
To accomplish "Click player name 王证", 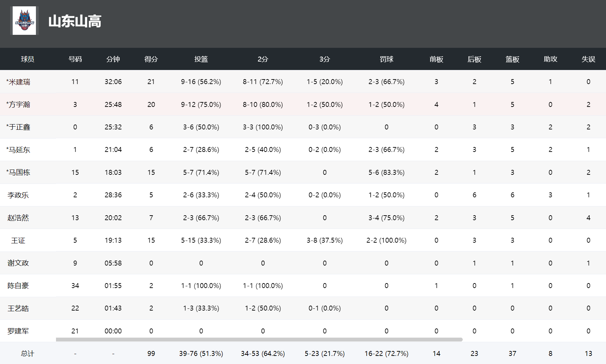I will (18, 241).
